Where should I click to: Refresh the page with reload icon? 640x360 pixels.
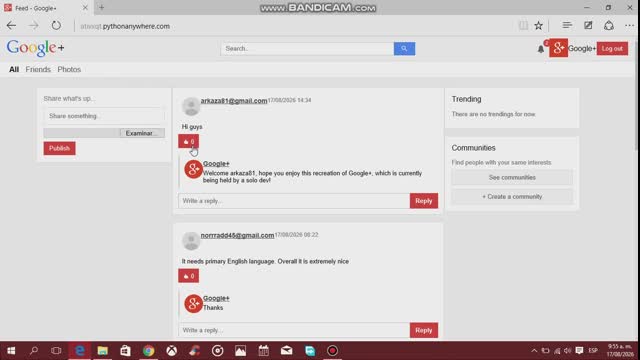56,26
